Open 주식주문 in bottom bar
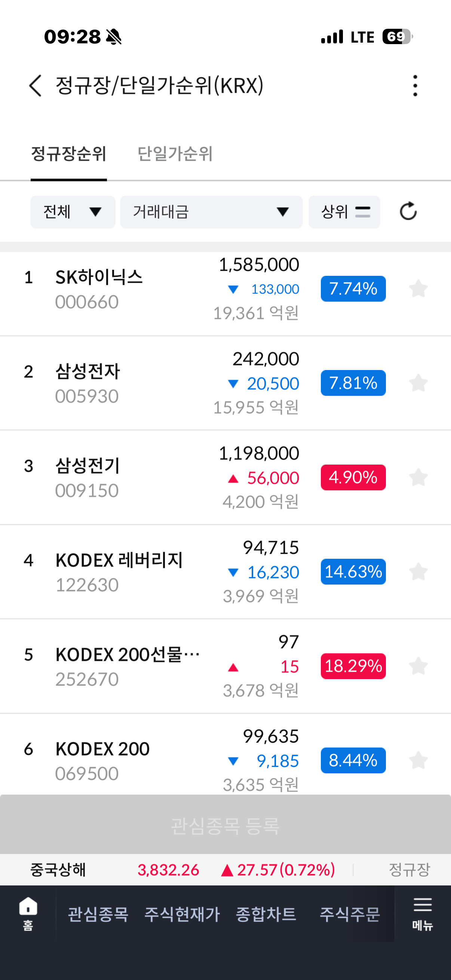Viewport: 451px width, 980px height. [350, 914]
